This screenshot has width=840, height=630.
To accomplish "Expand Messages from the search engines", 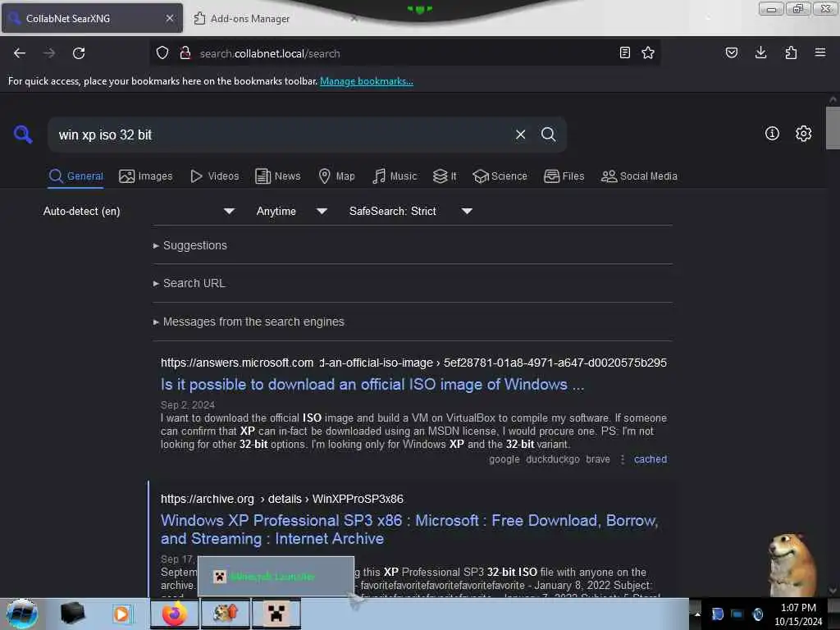I will coord(249,322).
